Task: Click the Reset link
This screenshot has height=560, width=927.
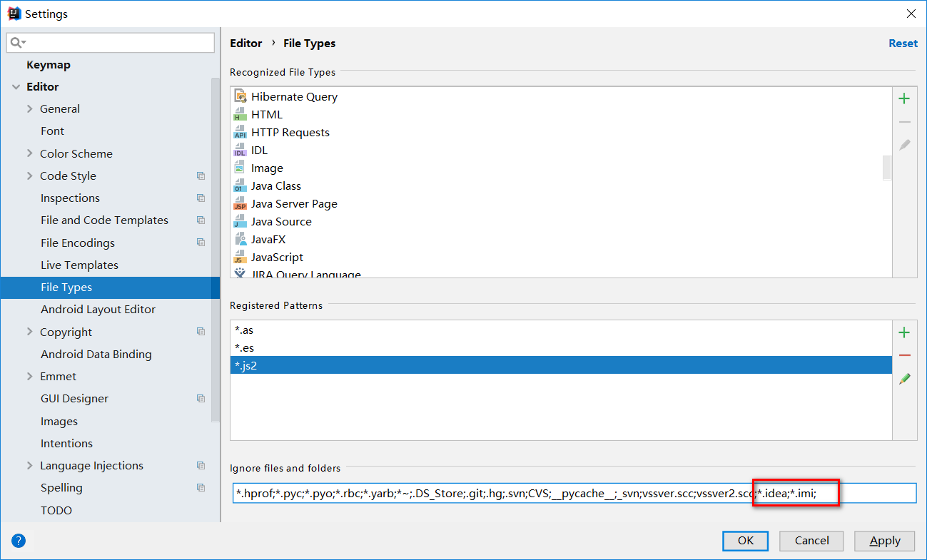Action: [x=903, y=44]
